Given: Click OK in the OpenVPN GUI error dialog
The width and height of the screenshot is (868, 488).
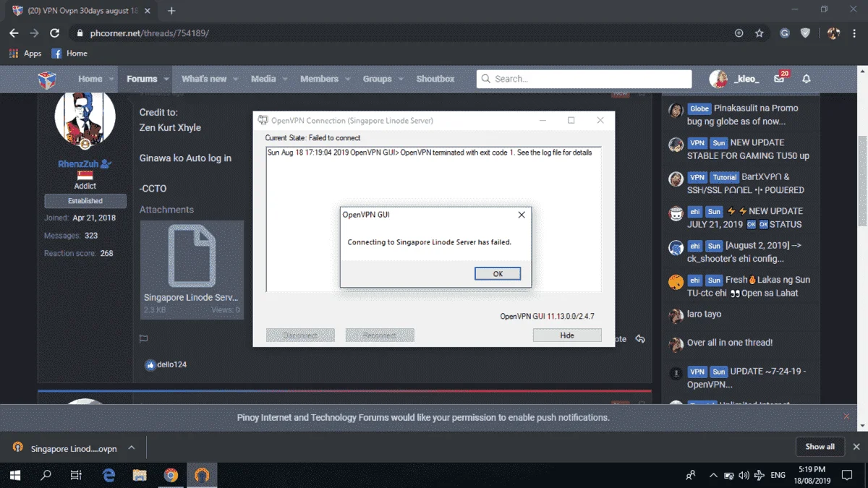Looking at the screenshot, I should pos(498,273).
